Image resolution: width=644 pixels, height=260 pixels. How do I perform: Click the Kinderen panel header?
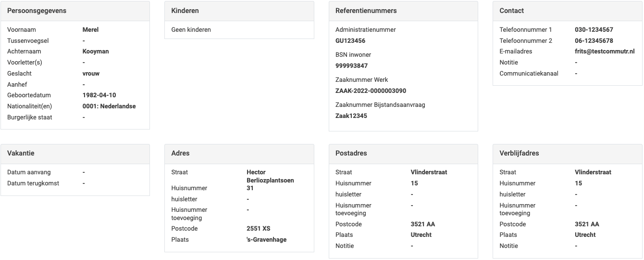click(185, 11)
